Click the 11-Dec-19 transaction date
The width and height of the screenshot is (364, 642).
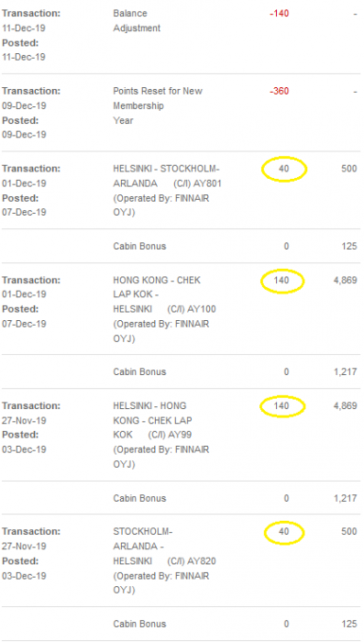[24, 28]
